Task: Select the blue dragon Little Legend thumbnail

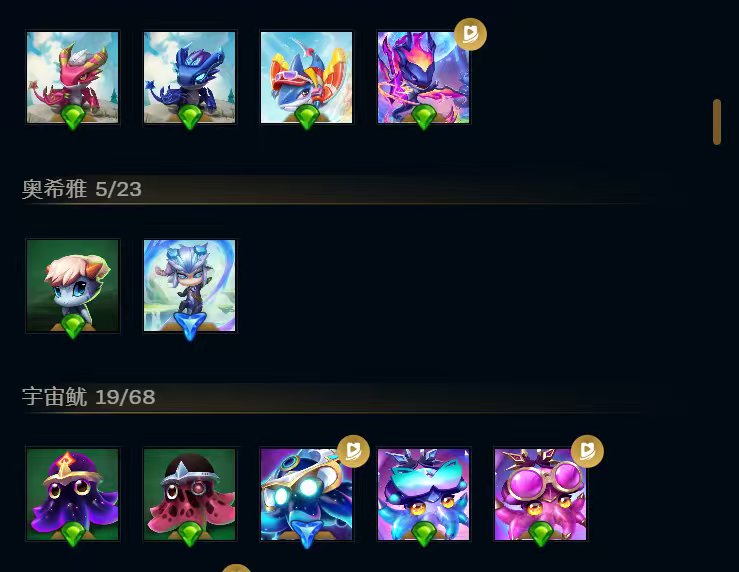Action: click(x=189, y=77)
